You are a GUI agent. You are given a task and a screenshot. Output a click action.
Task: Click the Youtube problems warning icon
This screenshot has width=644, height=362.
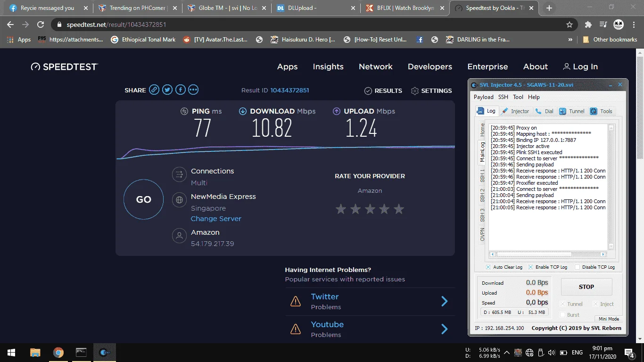click(296, 329)
